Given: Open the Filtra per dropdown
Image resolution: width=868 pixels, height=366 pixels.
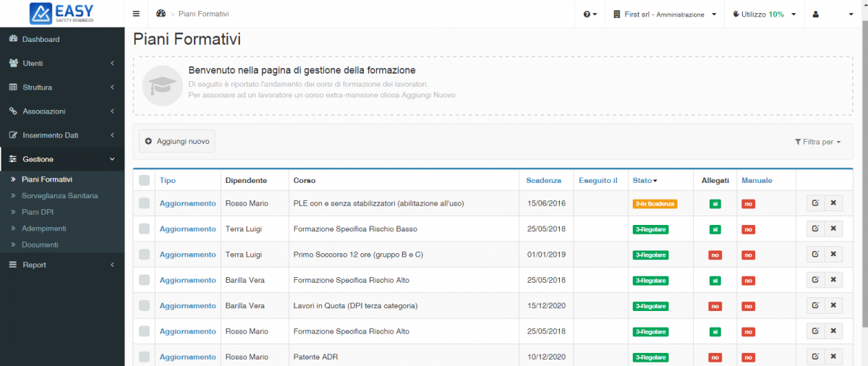Looking at the screenshot, I should pos(817,142).
